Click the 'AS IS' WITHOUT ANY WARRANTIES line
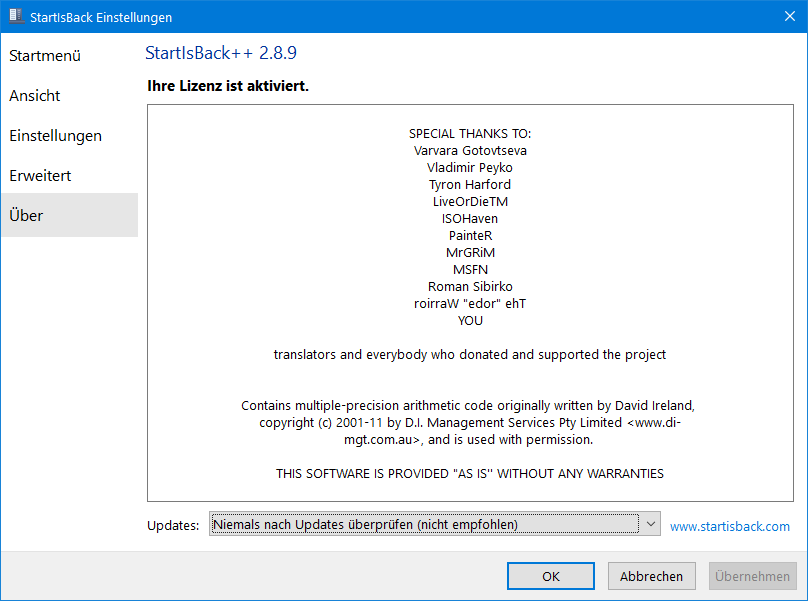This screenshot has width=808, height=601. point(470,474)
